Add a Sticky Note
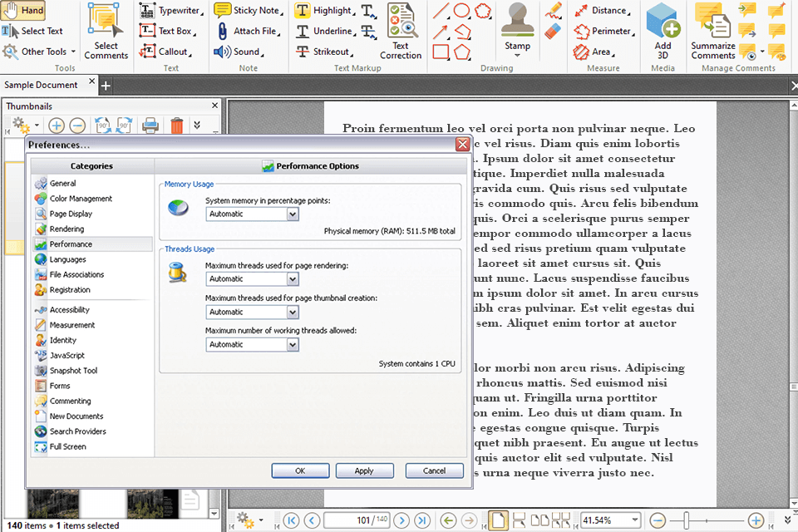 249,11
